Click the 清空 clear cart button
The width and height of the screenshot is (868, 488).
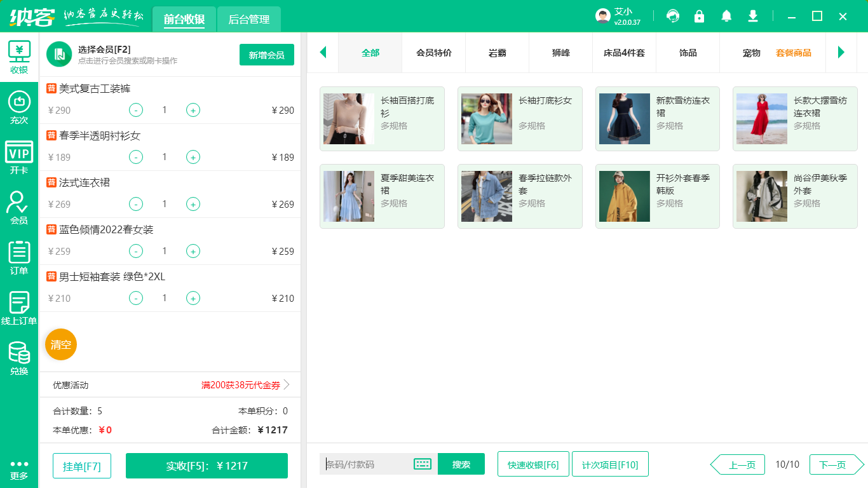pos(60,344)
